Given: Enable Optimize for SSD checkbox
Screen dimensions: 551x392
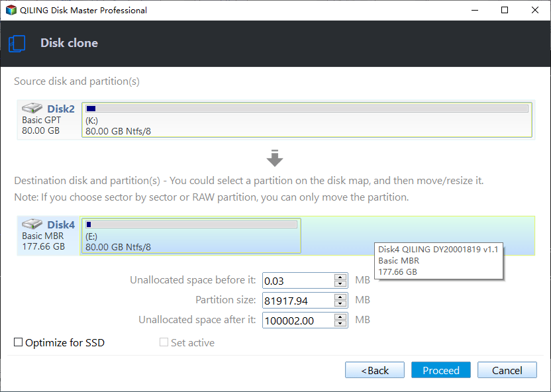Looking at the screenshot, I should tap(19, 342).
